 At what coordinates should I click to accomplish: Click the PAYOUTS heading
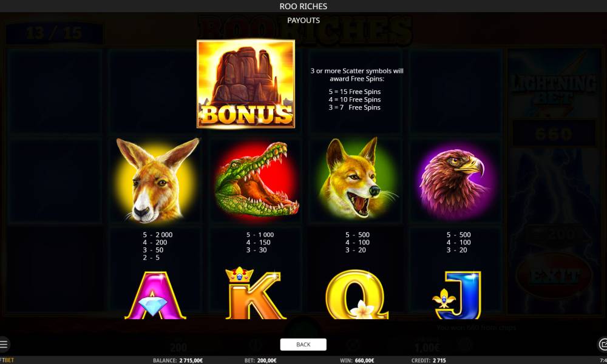coord(303,21)
